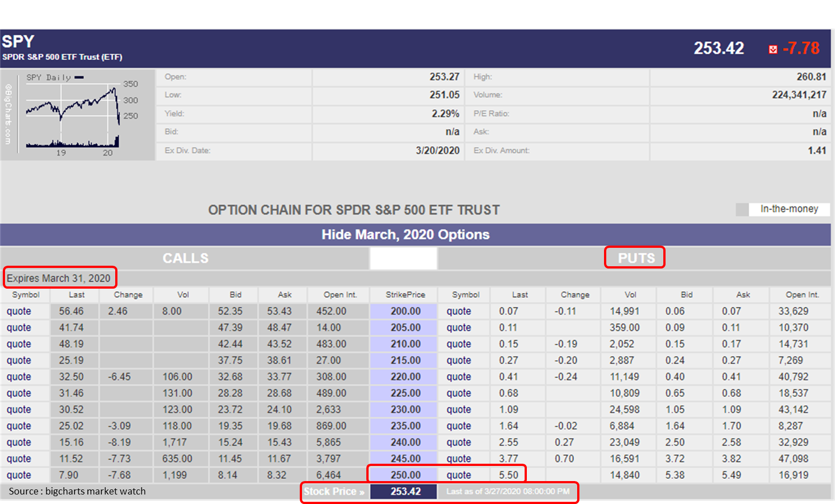Open the call quote link with Last 30.52
835x504 pixels.
[19, 409]
